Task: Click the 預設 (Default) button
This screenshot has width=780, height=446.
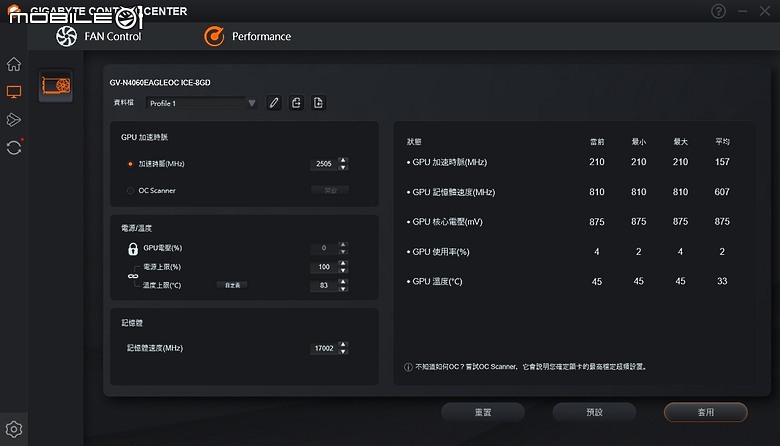Action: coord(593,412)
